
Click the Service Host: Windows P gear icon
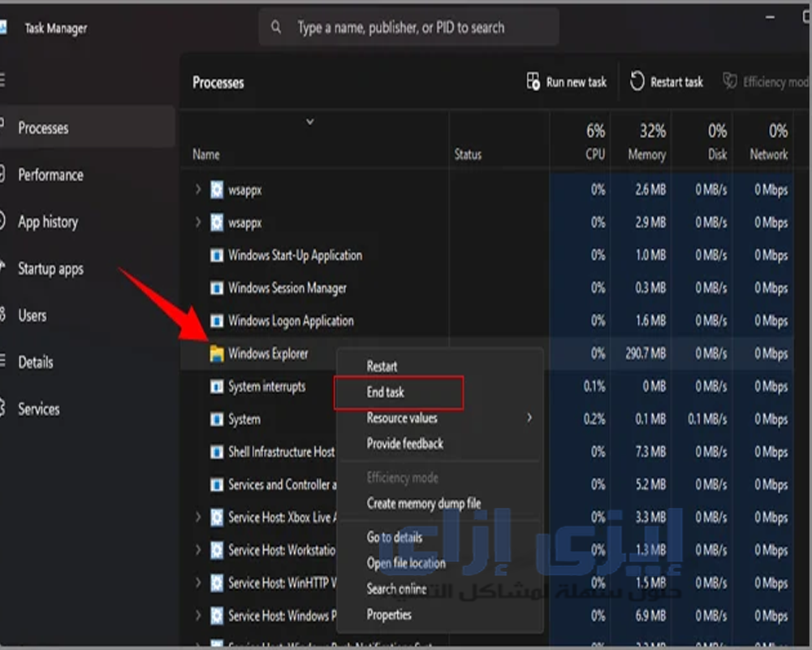tap(217, 616)
